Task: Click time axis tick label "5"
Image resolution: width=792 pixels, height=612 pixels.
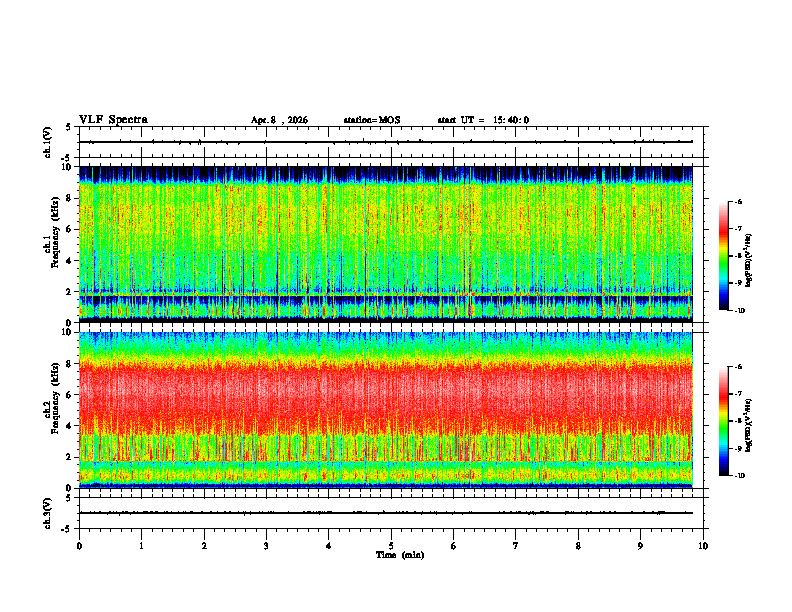Action: click(x=391, y=546)
